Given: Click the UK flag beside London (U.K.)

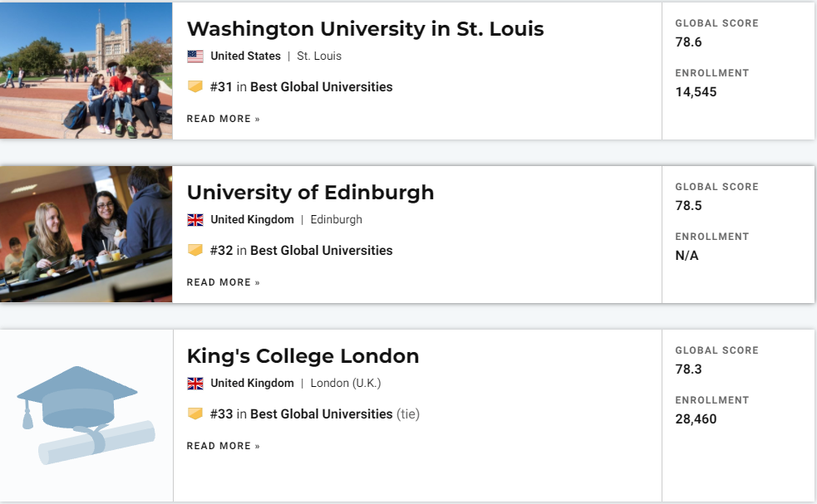Looking at the screenshot, I should (x=195, y=384).
